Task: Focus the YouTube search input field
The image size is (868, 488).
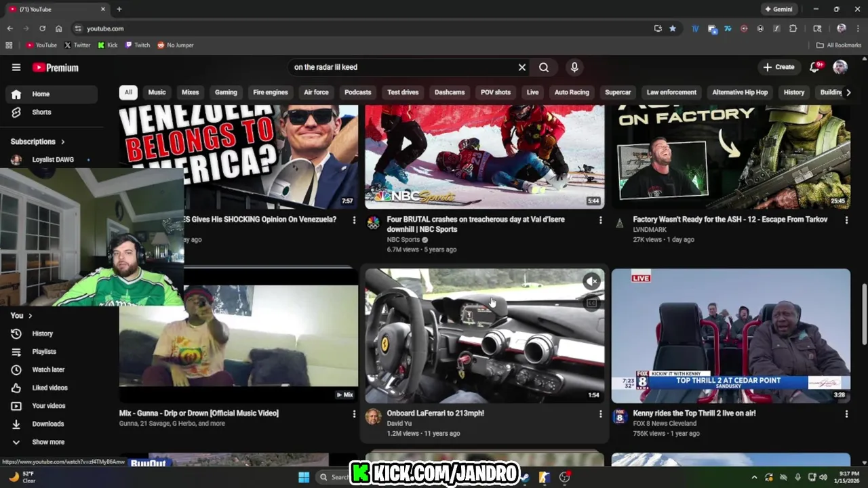Action: [x=403, y=67]
